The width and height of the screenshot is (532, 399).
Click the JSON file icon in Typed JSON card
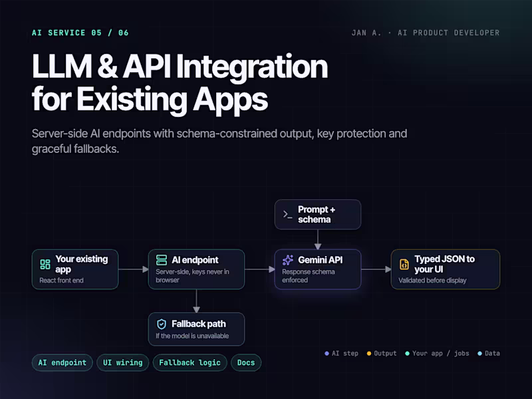(404, 264)
